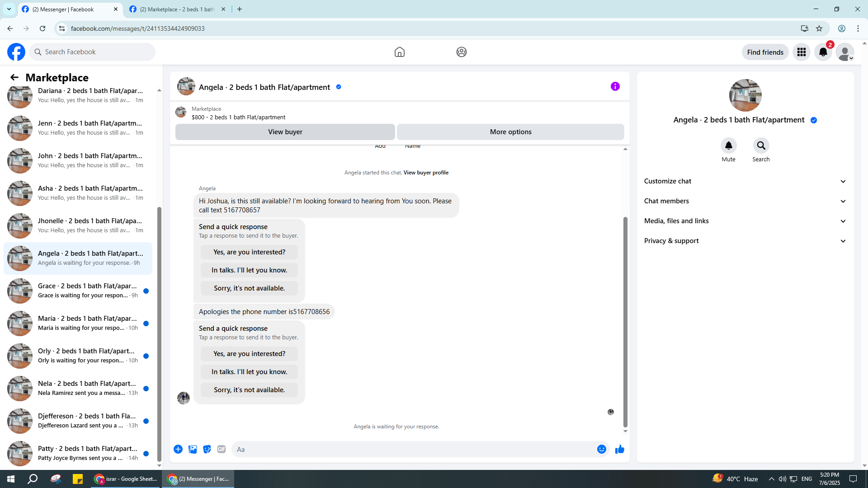
Task: Click the View buyer button
Action: [x=285, y=132]
